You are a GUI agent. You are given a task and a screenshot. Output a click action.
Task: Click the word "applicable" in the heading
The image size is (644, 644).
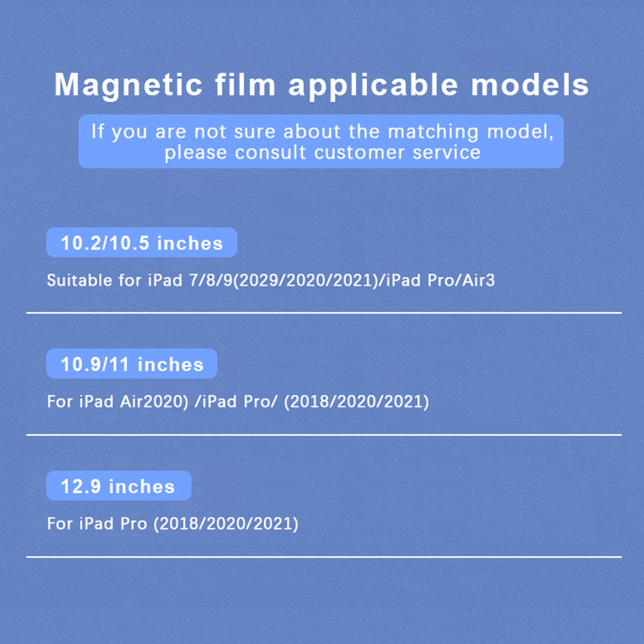point(373,85)
